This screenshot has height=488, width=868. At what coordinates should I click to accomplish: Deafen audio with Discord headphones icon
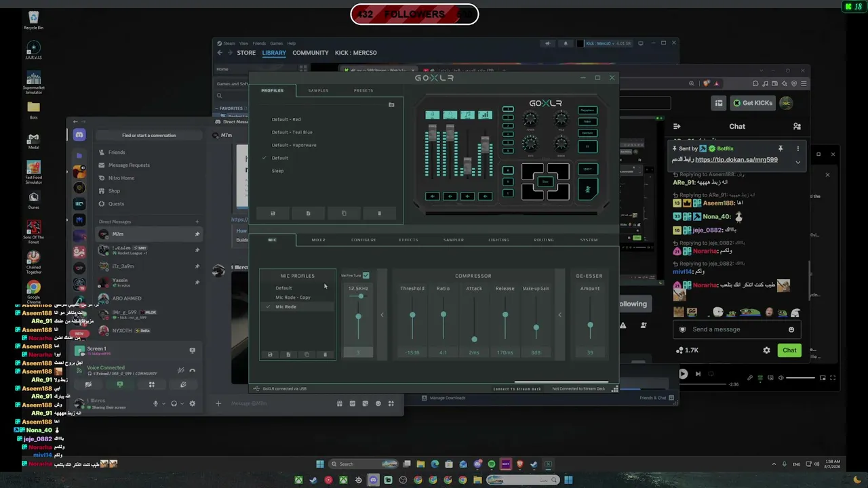click(174, 404)
